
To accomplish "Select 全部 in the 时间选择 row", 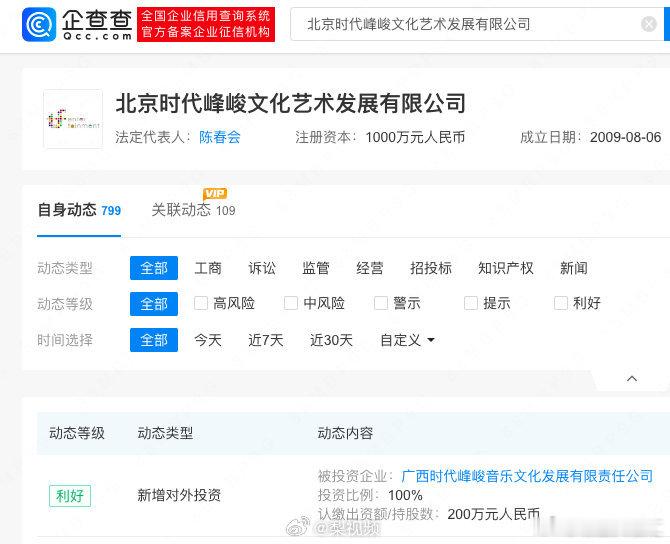I will [x=154, y=340].
